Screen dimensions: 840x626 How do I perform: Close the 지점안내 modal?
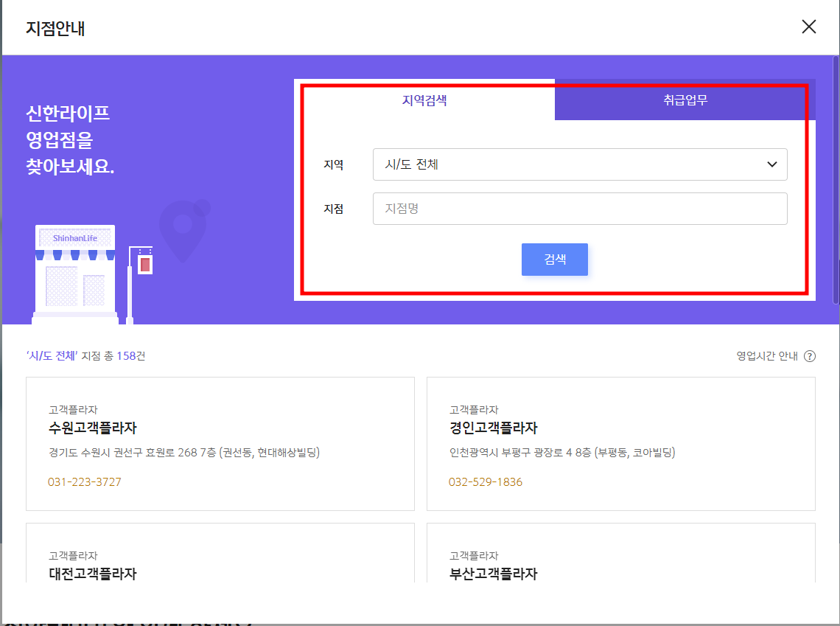click(x=808, y=27)
